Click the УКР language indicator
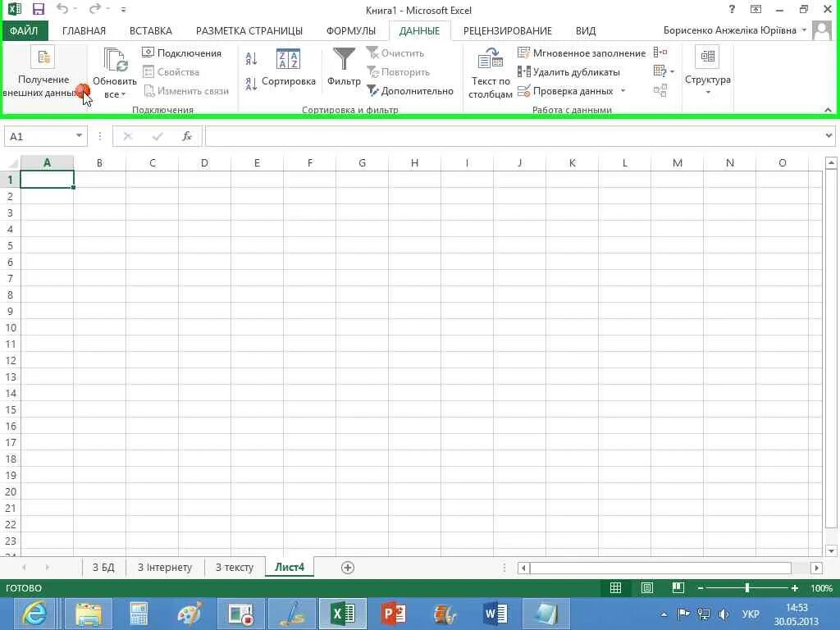The image size is (840, 630). tap(750, 614)
